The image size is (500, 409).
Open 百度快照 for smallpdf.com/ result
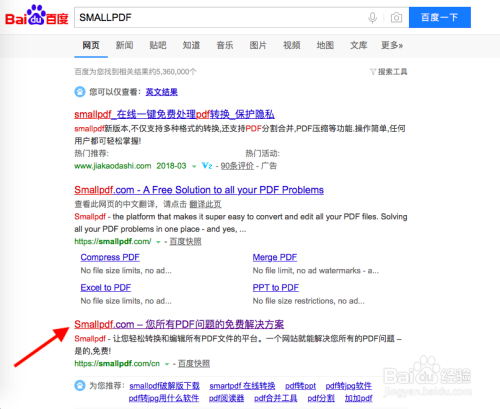(185, 241)
